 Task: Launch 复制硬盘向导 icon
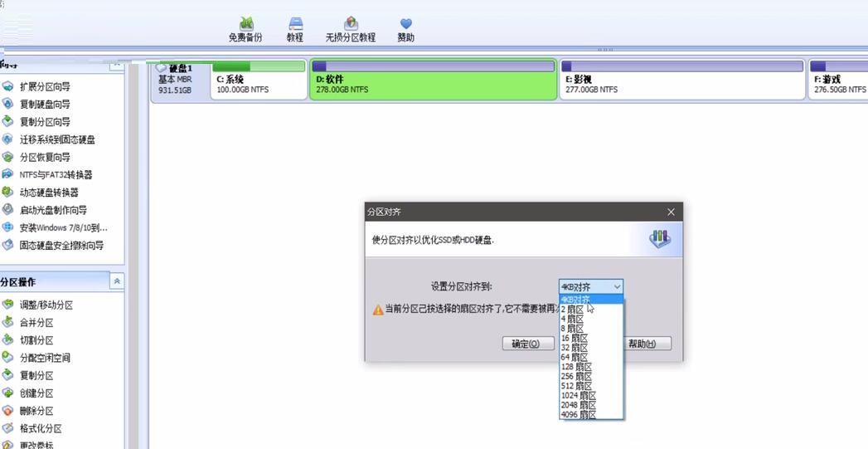coord(7,104)
